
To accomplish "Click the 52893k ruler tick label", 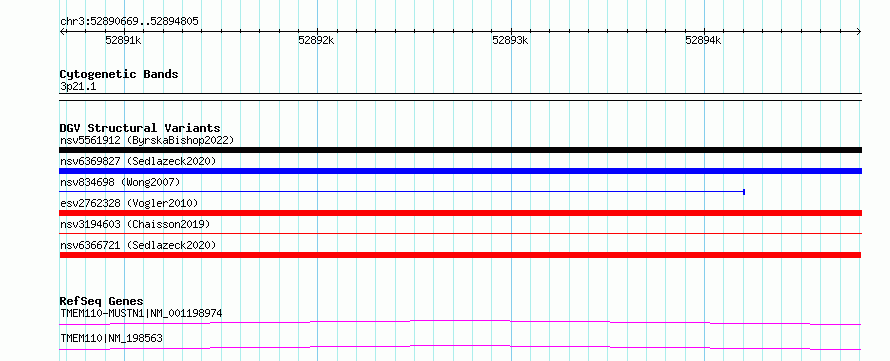I will (x=510, y=40).
